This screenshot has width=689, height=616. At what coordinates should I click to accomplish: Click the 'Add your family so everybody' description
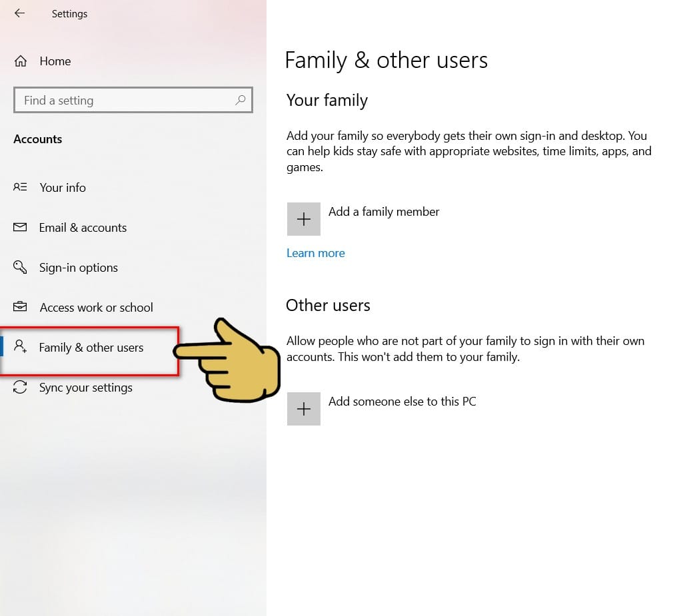point(469,151)
